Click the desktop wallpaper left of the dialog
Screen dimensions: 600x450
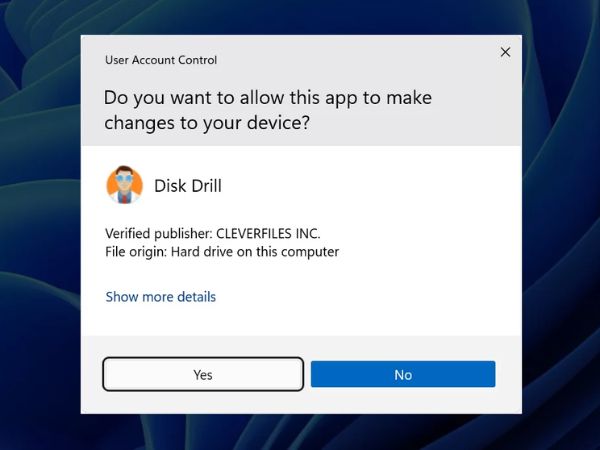tap(40, 225)
